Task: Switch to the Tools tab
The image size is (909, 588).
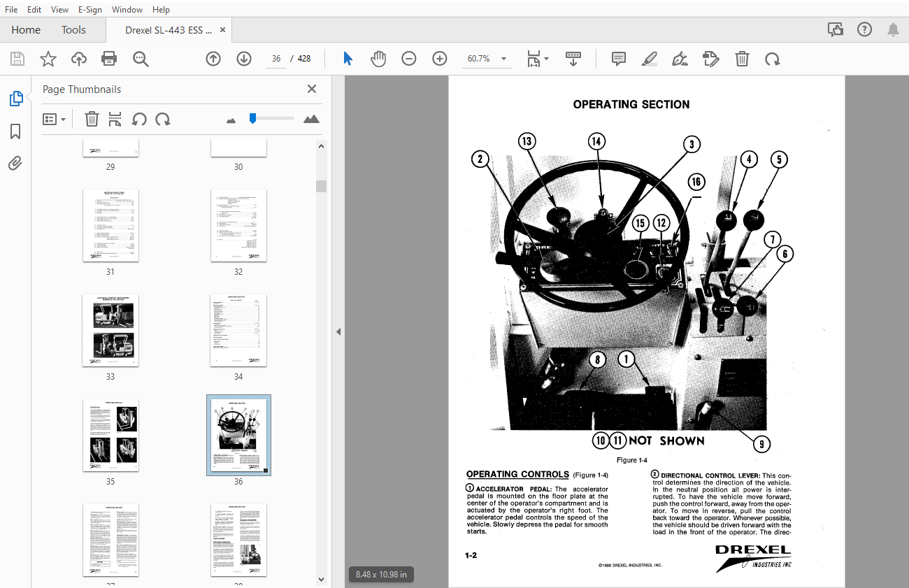Action: (x=73, y=30)
